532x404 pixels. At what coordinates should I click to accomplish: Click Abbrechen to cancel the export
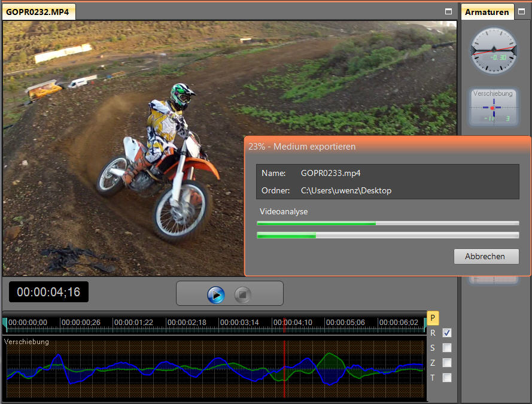[486, 256]
